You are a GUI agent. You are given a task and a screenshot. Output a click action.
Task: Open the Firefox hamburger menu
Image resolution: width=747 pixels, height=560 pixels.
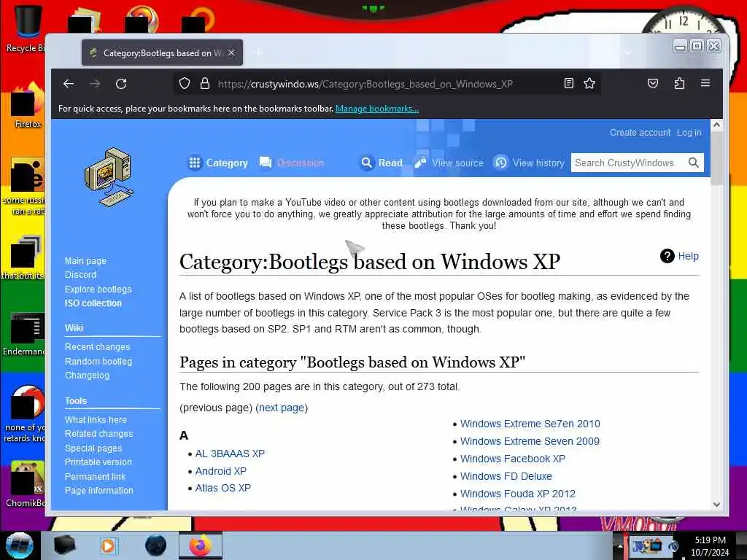pos(705,83)
